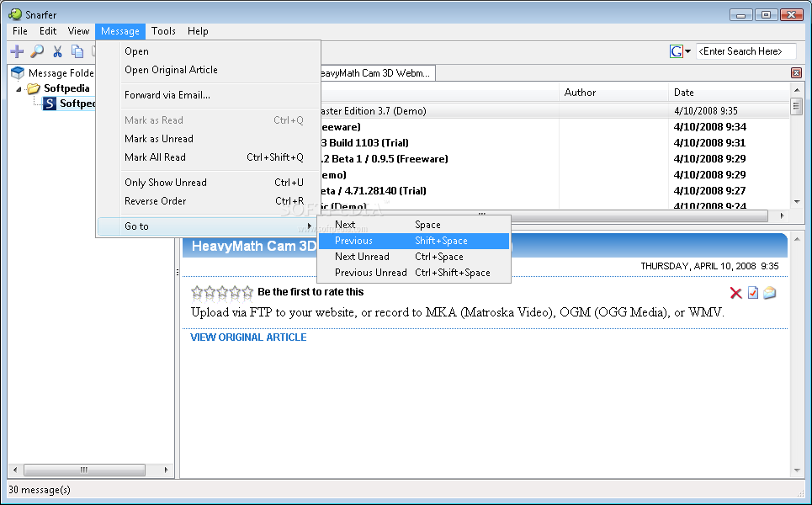The width and height of the screenshot is (812, 505).
Task: Select Previous in Go to submenu
Action: [x=414, y=241]
